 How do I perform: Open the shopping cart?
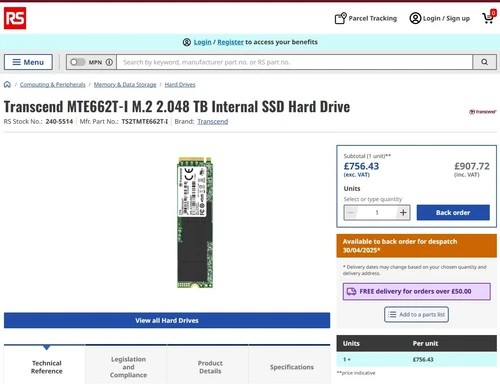tap(489, 17)
